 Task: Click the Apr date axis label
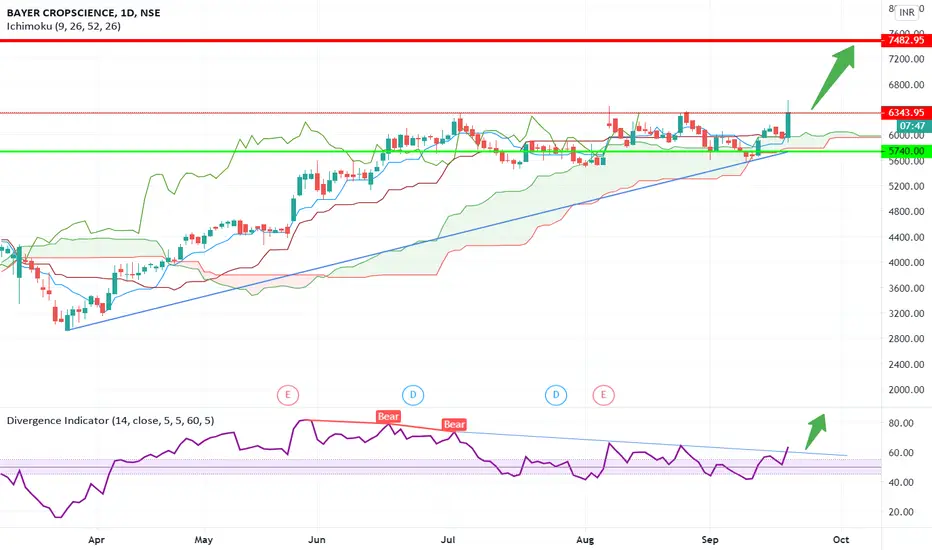[96, 540]
